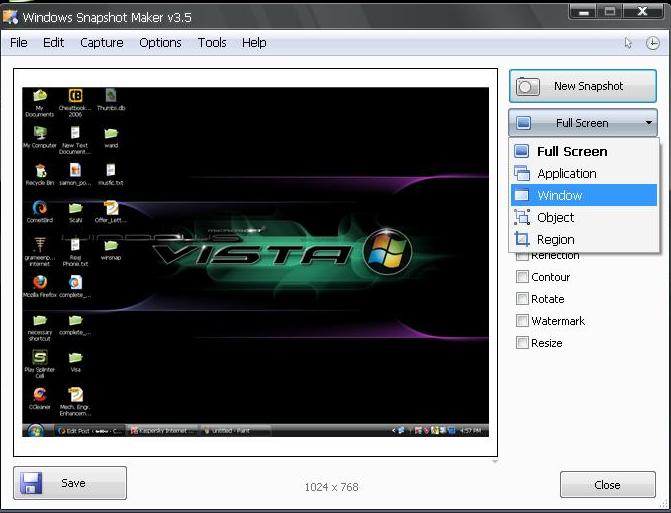Pick Object capture mode from the list
Screen dimensions: 671x513
[584, 217]
